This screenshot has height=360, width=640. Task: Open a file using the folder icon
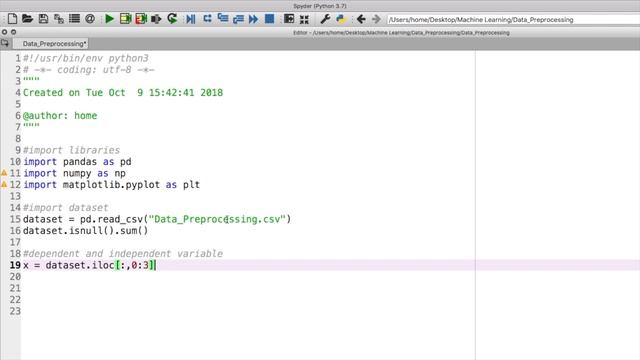click(27, 19)
